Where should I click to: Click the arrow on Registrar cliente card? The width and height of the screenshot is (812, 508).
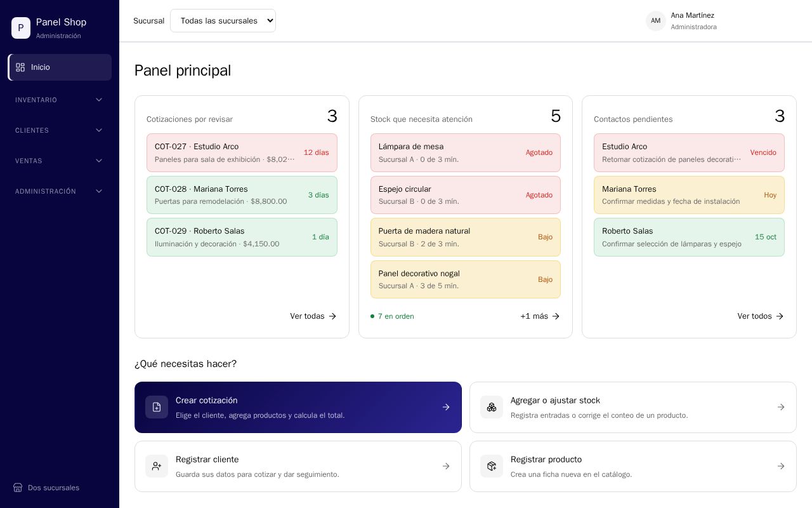coord(446,466)
